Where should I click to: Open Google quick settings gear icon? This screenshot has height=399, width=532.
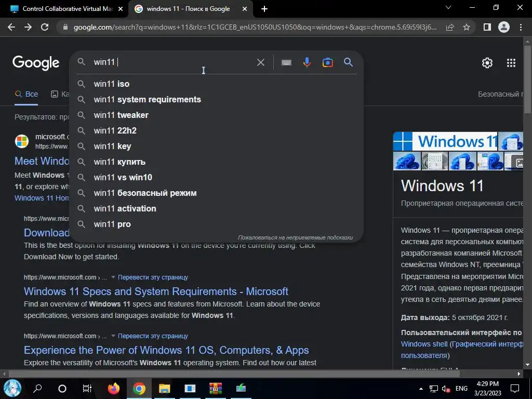487,63
